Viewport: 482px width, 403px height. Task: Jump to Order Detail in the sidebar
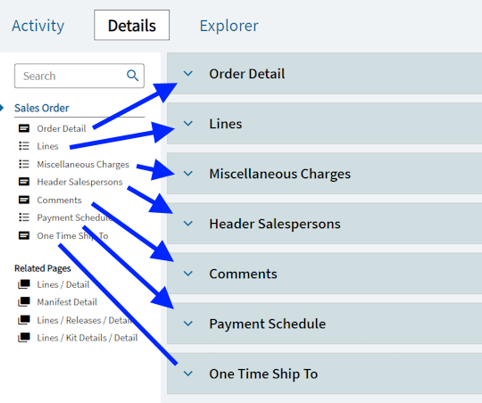point(61,129)
